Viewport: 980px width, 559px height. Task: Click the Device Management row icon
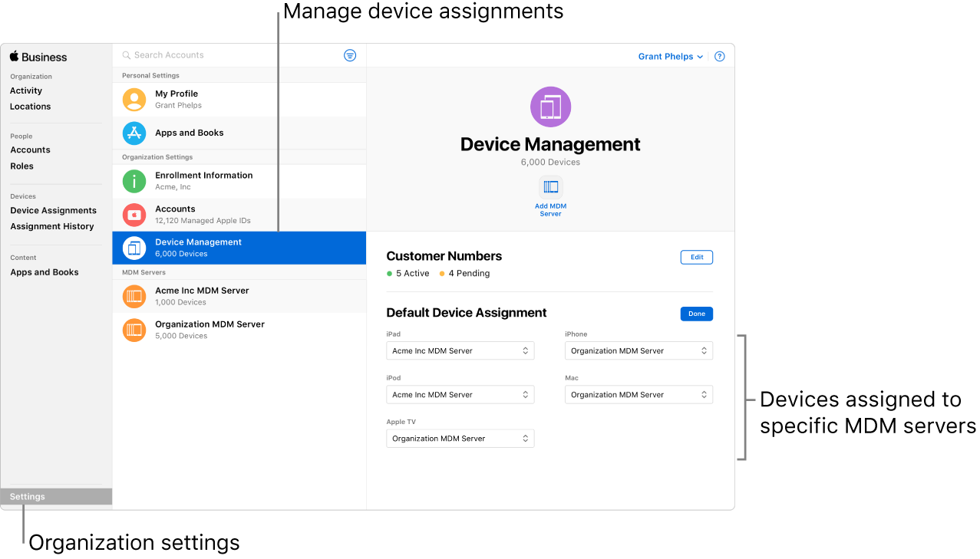coord(134,248)
